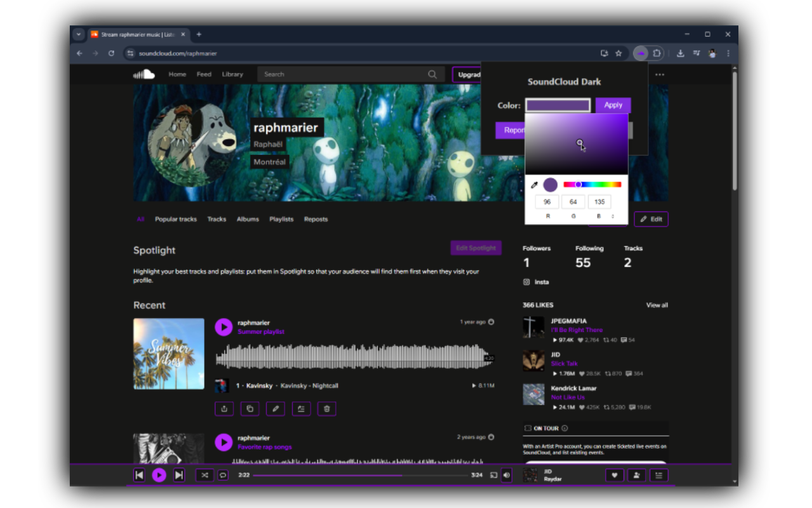The image size is (812, 508).
Task: Like the currently playing JID track
Action: [614, 474]
